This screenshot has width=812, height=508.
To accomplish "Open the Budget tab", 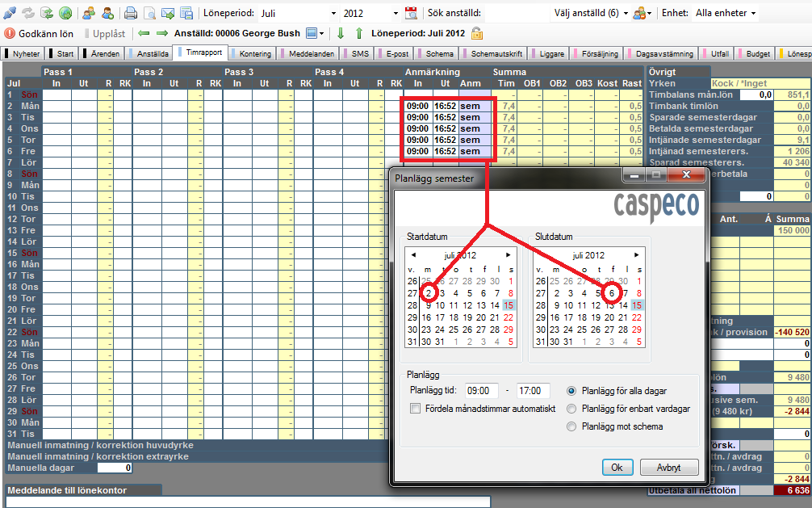I will point(755,53).
